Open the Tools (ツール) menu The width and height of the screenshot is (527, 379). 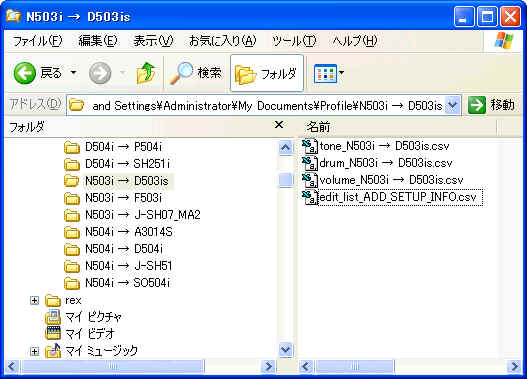294,41
